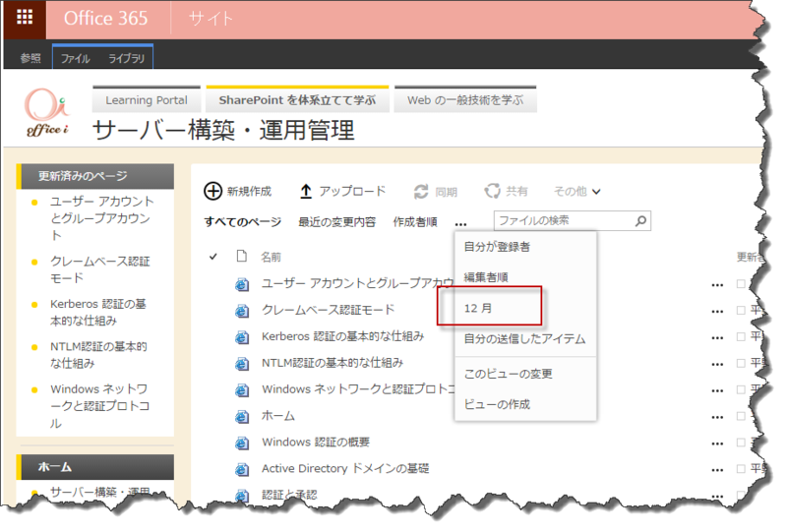Open ellipsis menu for NTLM認証 row

717,365
